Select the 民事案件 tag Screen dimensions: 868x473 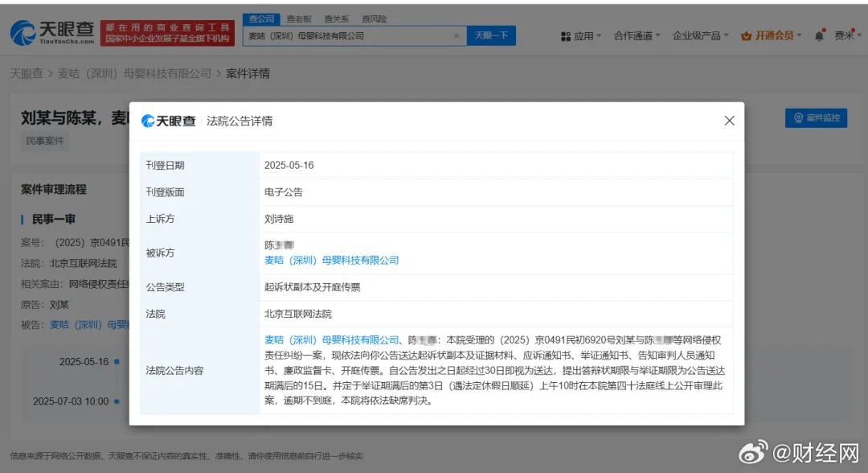[x=45, y=141]
